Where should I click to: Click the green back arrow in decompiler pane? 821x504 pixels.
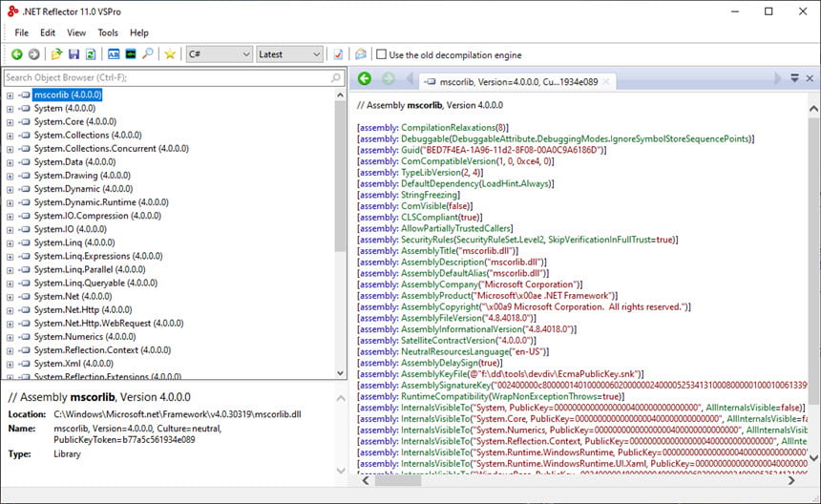[365, 78]
